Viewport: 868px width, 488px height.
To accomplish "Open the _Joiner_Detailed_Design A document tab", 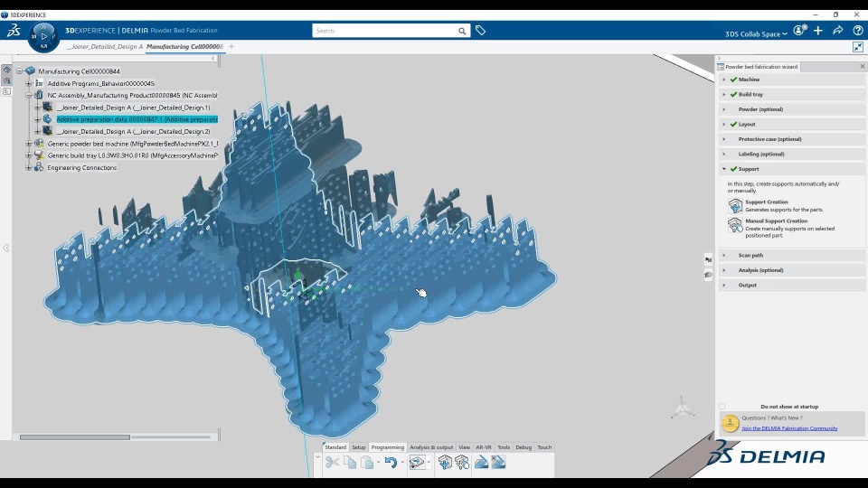I will click(105, 47).
